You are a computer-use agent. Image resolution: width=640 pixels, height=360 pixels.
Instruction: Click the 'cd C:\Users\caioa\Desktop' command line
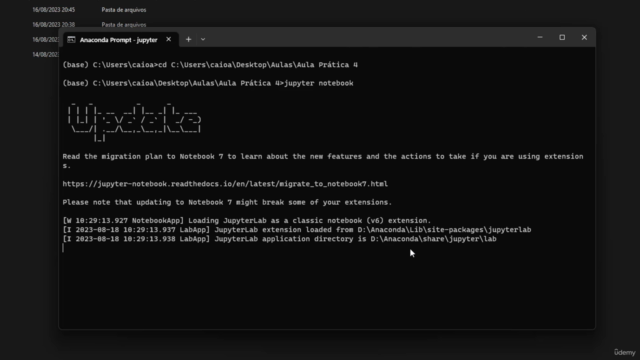pyautogui.click(x=210, y=65)
